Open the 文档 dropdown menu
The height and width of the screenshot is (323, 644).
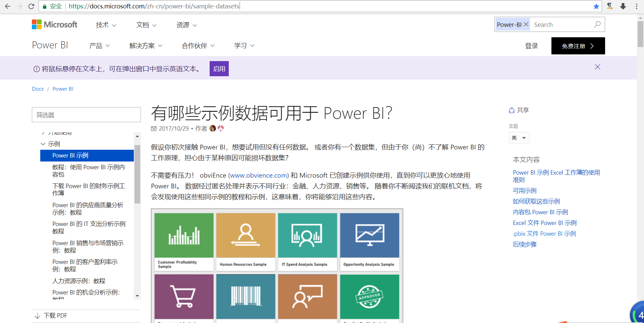[146, 25]
